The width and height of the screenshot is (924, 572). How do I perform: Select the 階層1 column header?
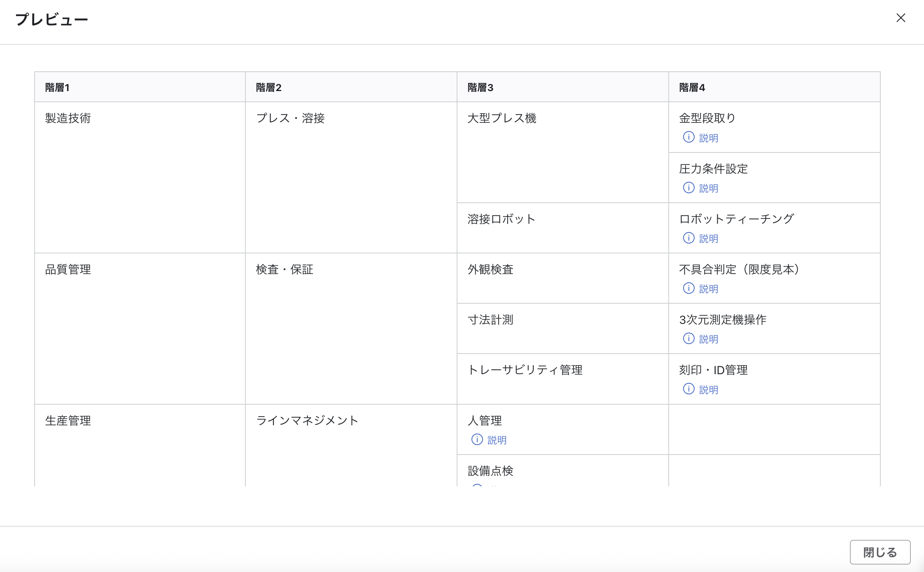57,87
